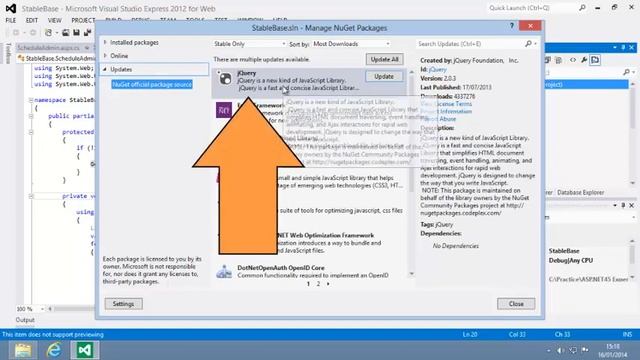The image size is (640, 360).
Task: Click the Solution Explorer search magnifier icon
Action: coord(627,72)
